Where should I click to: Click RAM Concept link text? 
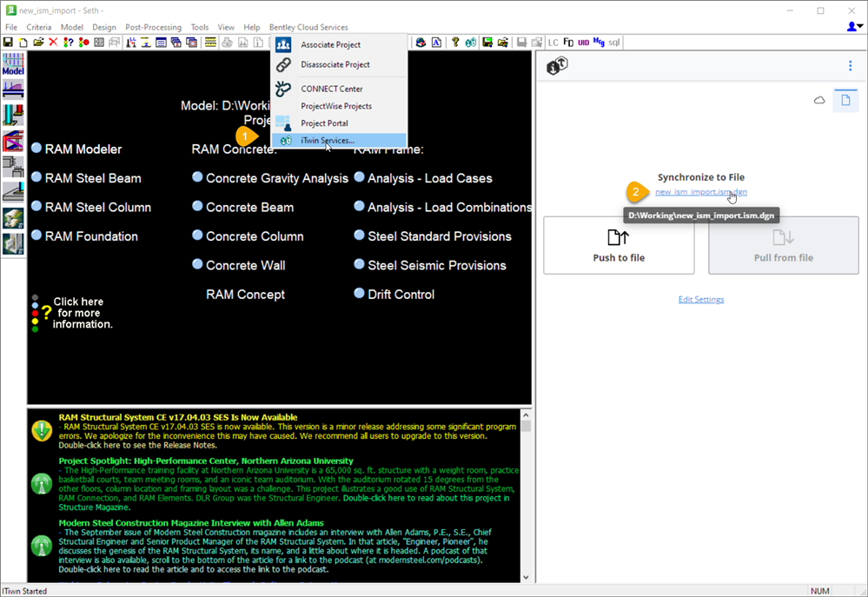tap(245, 295)
